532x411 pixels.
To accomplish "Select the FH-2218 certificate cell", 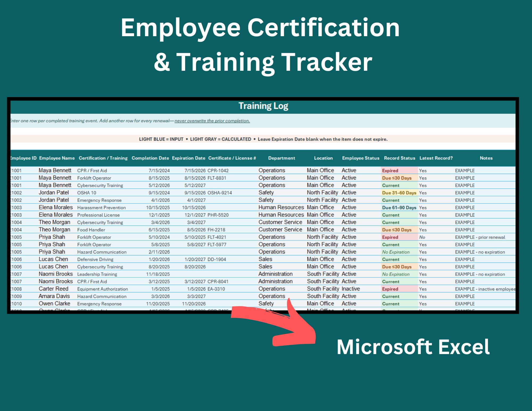I will pyautogui.click(x=216, y=230).
